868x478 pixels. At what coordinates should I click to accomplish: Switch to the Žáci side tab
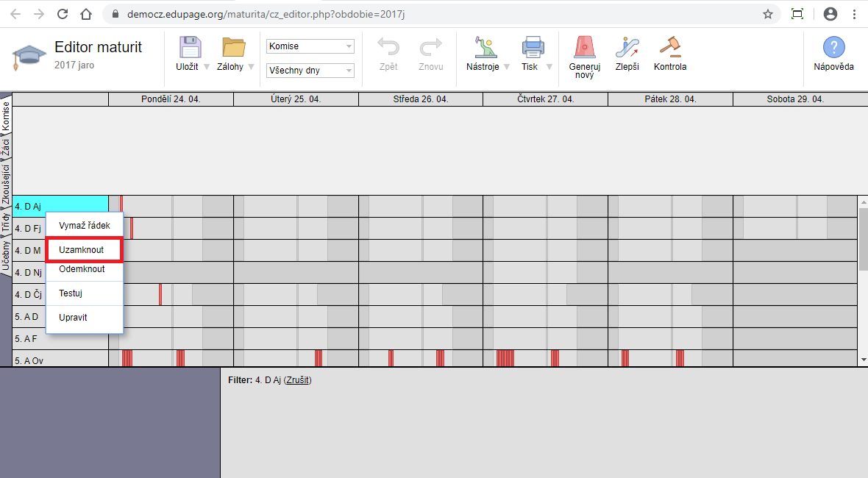coord(5,148)
